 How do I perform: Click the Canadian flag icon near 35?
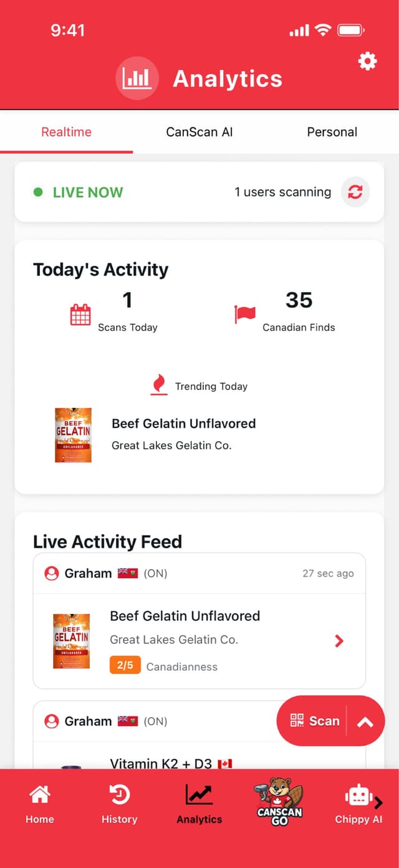[x=244, y=314]
